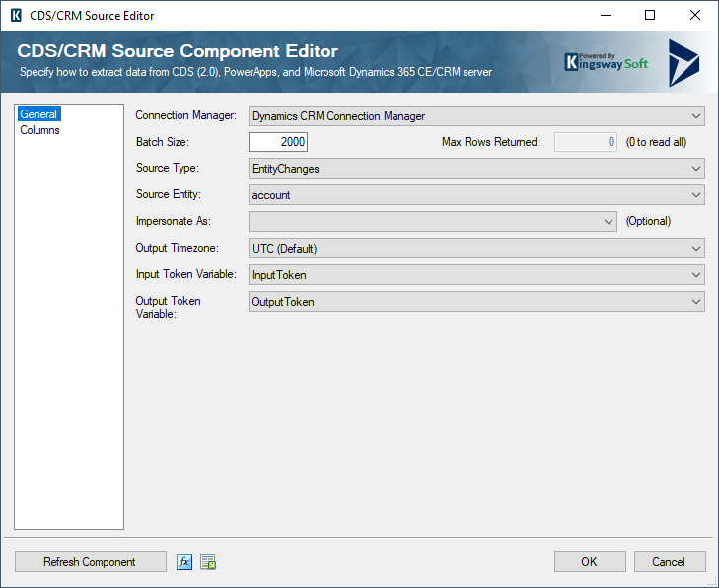Open the Output Timezone dropdown
The width and height of the screenshot is (719, 588).
point(476,249)
